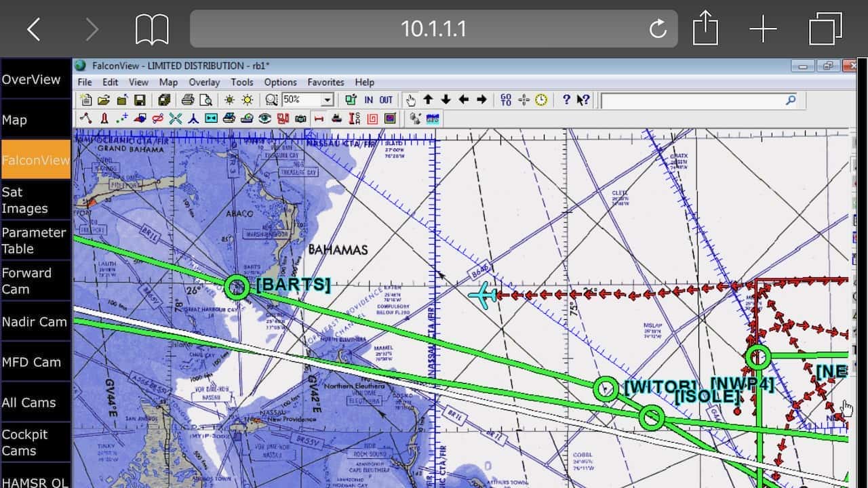Switch to the Map sidebar tab

tap(35, 120)
